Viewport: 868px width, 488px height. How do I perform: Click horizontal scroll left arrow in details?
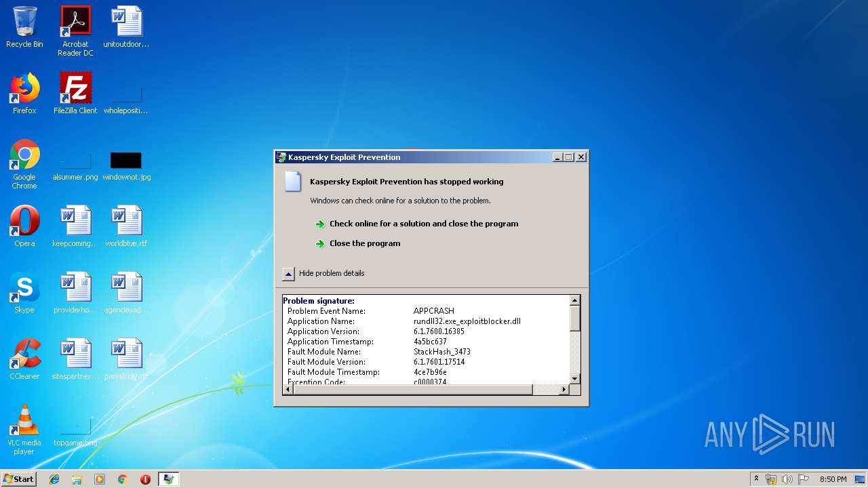[x=288, y=390]
